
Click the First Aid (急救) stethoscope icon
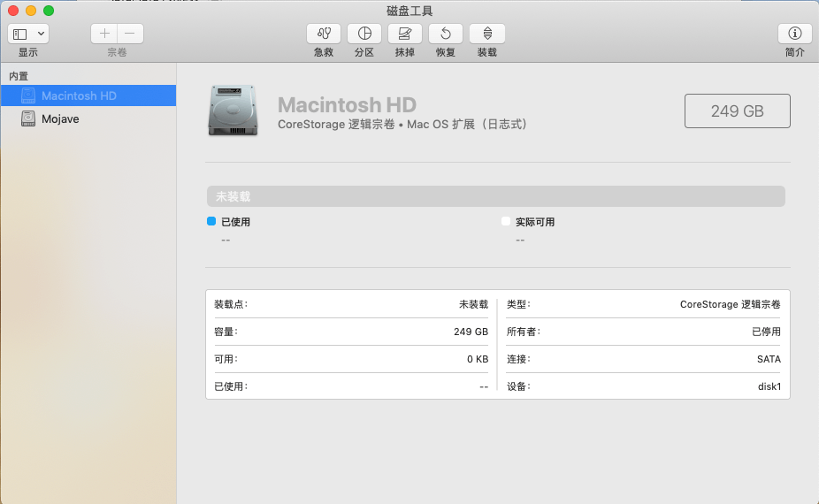(324, 34)
